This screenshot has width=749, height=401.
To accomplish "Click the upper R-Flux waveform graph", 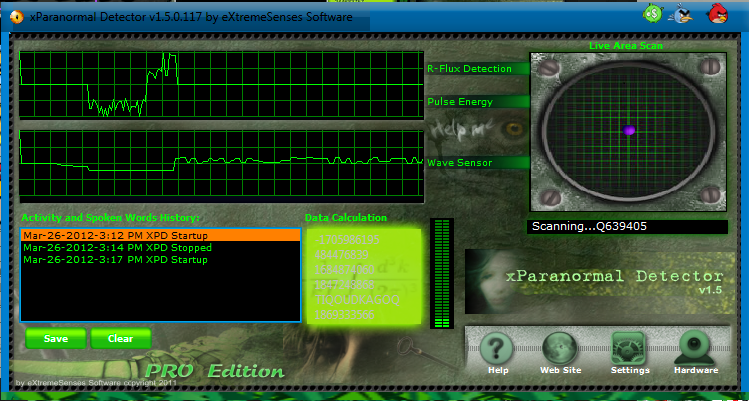I will [x=221, y=85].
